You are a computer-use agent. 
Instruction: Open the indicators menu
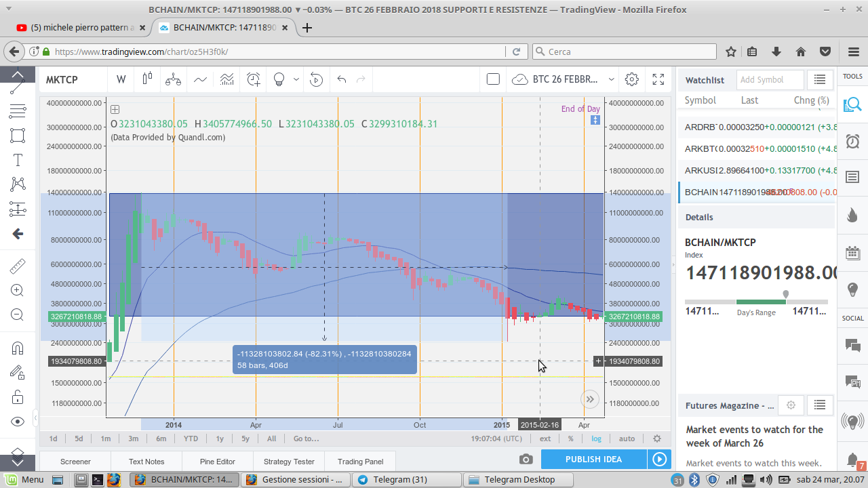(200, 79)
